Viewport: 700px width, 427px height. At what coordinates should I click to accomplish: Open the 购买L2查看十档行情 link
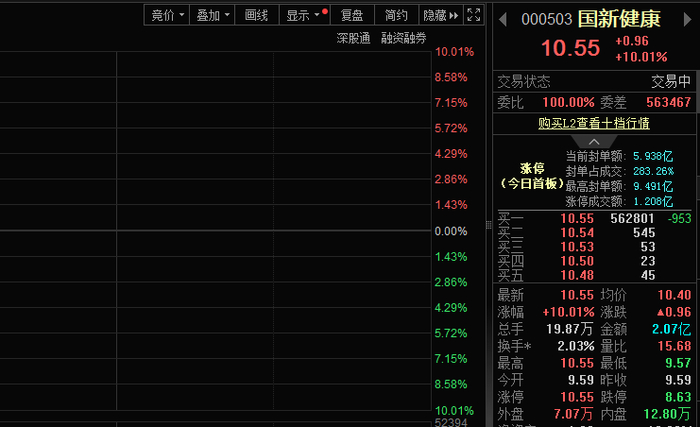(594, 123)
